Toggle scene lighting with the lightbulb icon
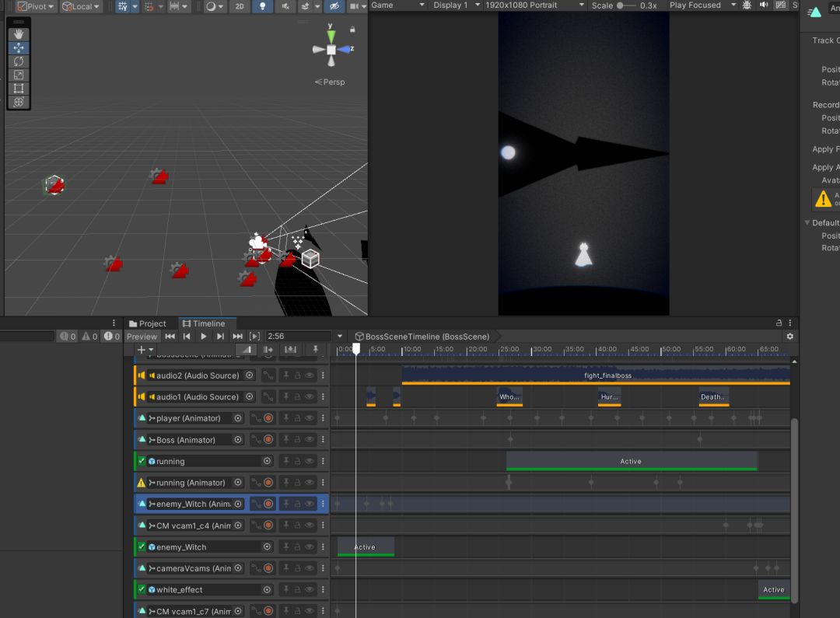Viewport: 840px width, 618px height. [x=262, y=6]
